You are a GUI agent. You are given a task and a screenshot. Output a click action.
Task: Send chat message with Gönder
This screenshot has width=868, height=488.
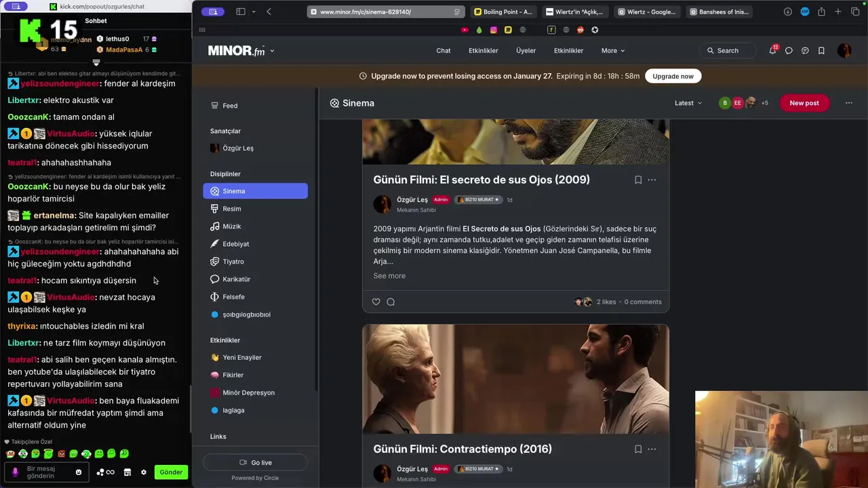click(x=171, y=472)
